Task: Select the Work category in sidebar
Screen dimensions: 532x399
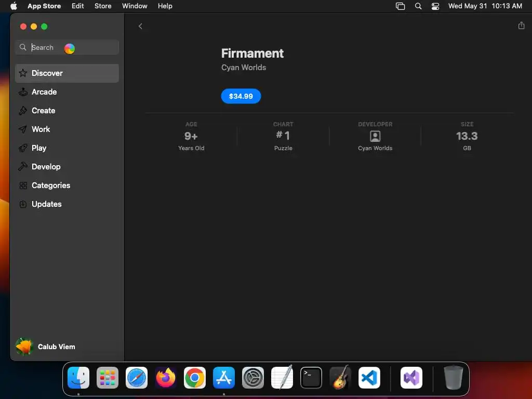Action: coord(67,129)
